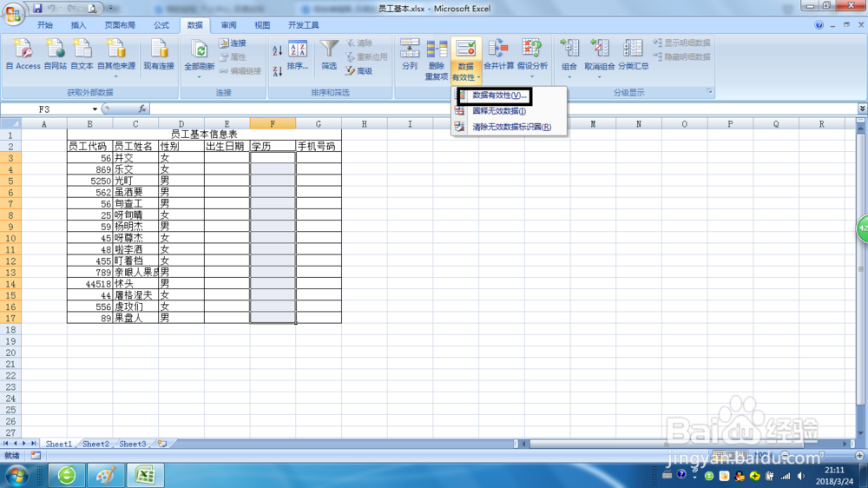Select column F header

point(273,124)
